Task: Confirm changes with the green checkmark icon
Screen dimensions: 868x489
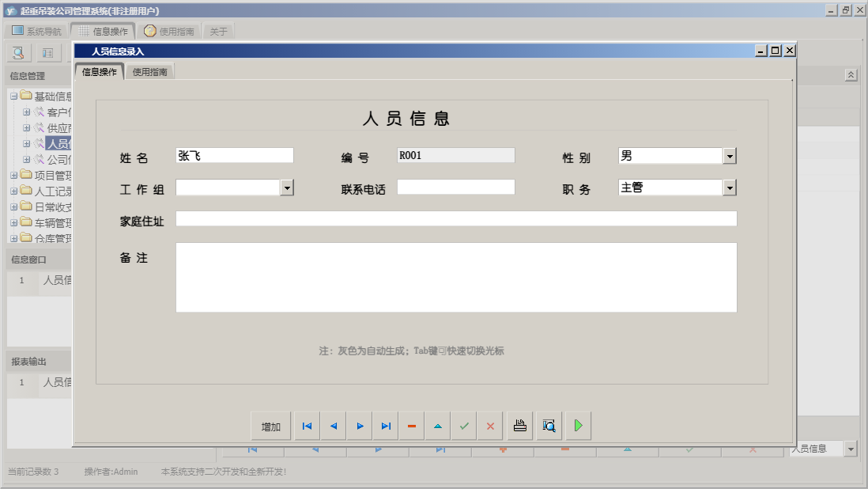Action: click(464, 426)
